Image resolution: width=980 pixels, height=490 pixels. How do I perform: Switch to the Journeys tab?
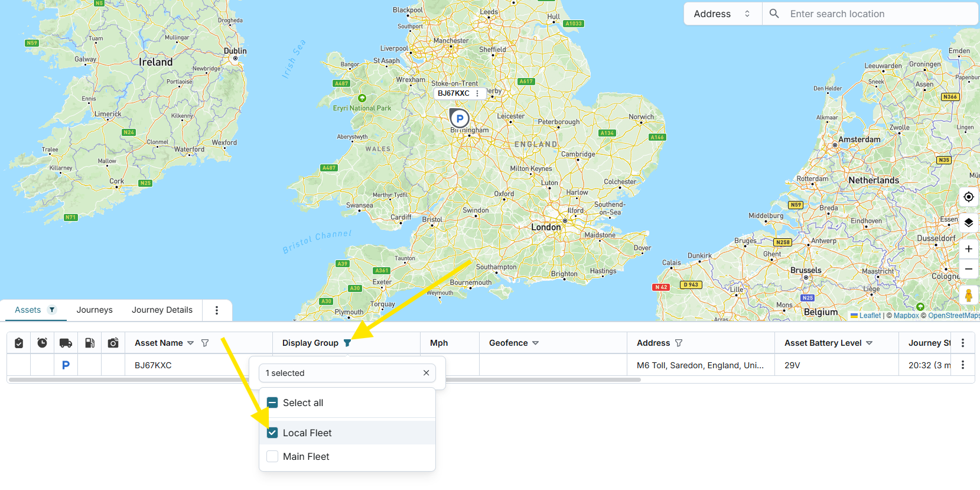tap(95, 310)
